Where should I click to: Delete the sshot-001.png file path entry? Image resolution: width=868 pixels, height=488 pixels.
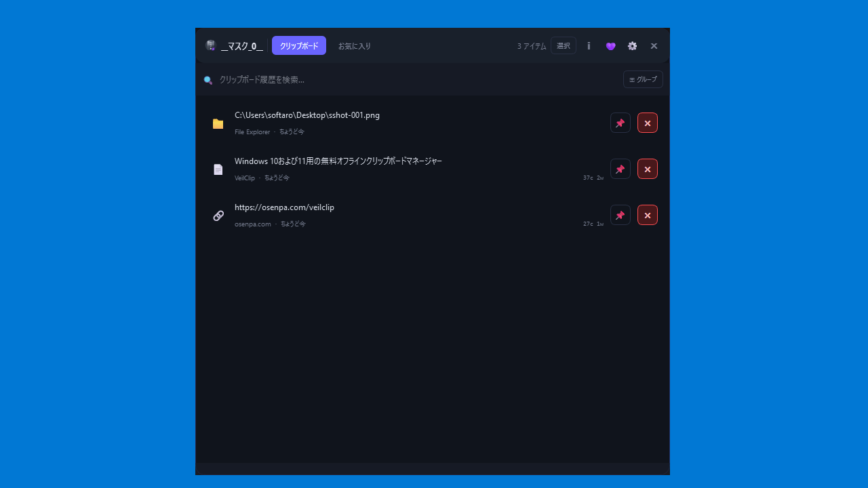(647, 123)
